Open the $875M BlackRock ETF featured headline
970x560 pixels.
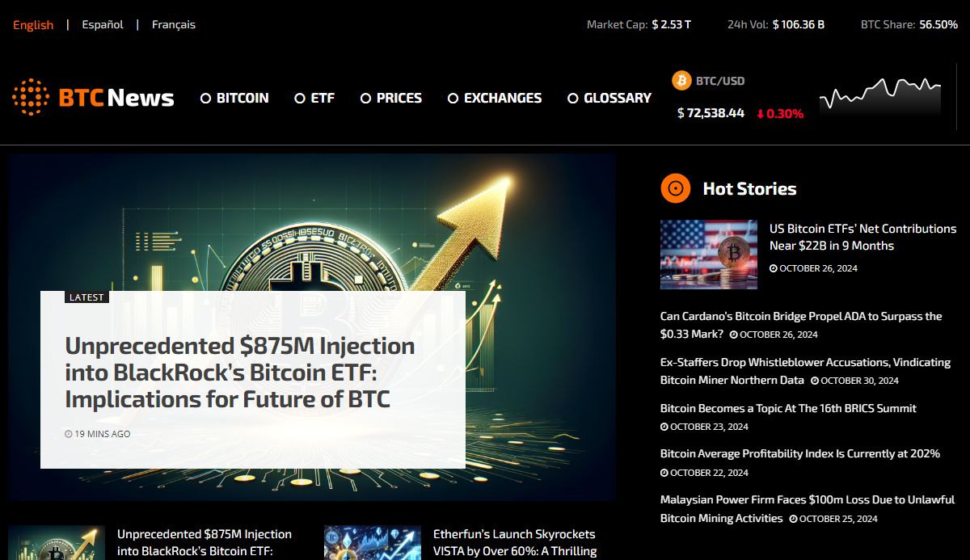point(239,373)
